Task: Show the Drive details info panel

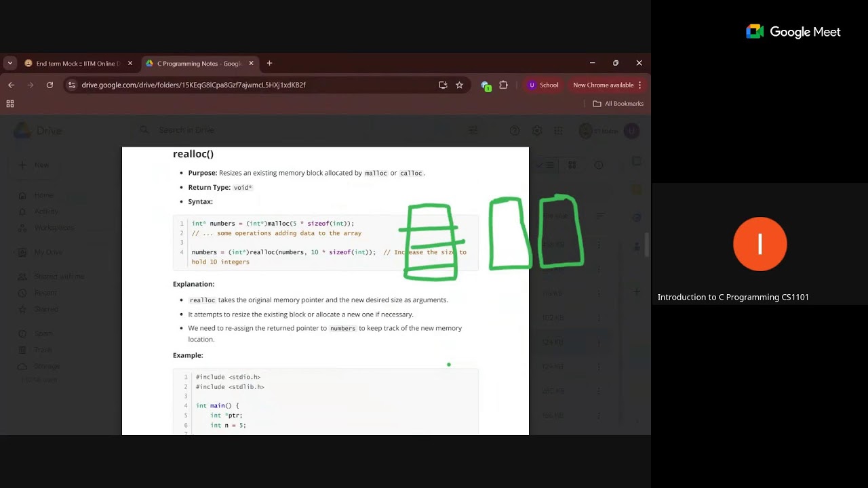Action: [599, 165]
